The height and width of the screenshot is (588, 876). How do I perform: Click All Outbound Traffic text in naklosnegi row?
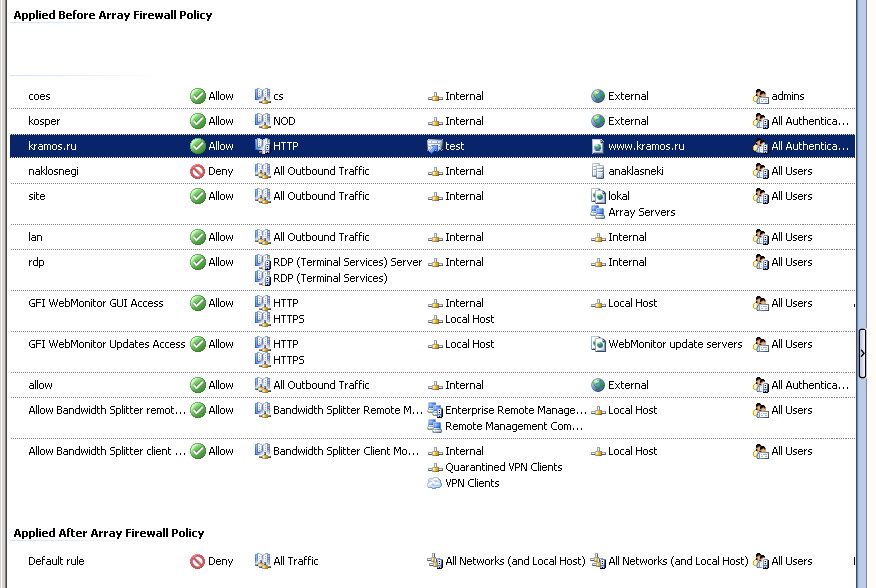321,171
